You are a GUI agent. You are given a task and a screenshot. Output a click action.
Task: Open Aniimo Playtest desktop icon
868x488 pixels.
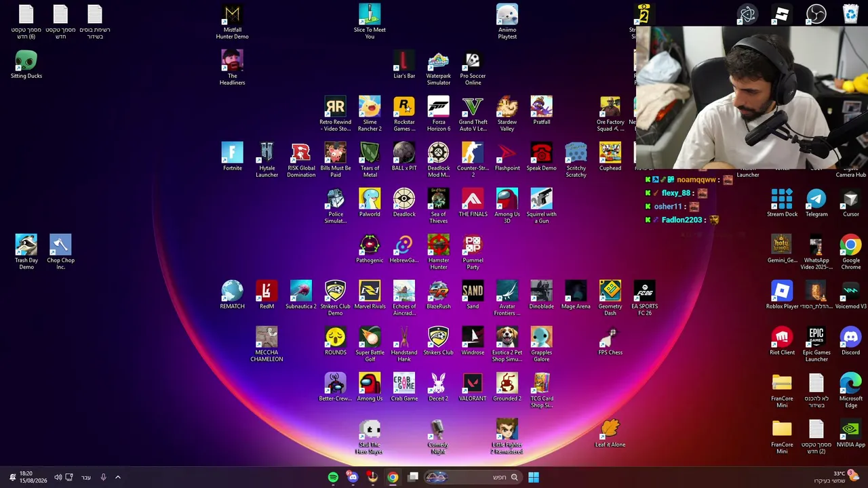[507, 22]
